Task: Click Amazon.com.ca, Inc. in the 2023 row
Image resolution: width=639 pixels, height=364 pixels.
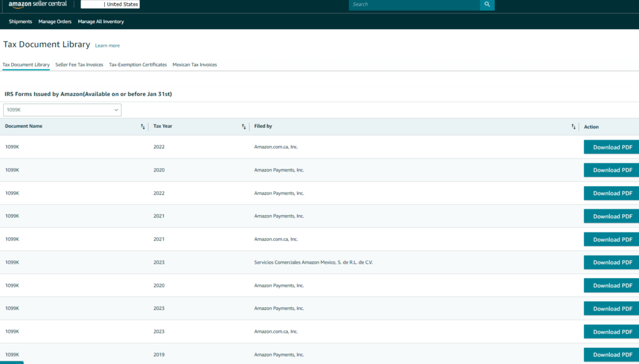Action: coord(276,332)
